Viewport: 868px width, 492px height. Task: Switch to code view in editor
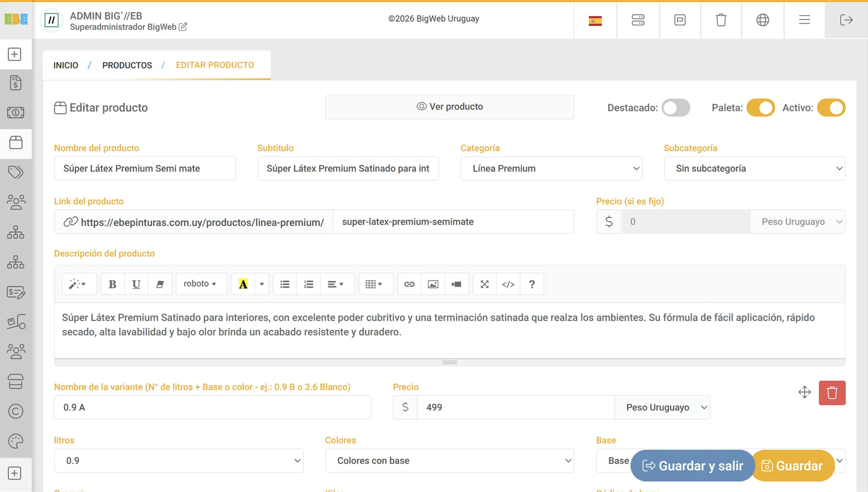(x=508, y=284)
